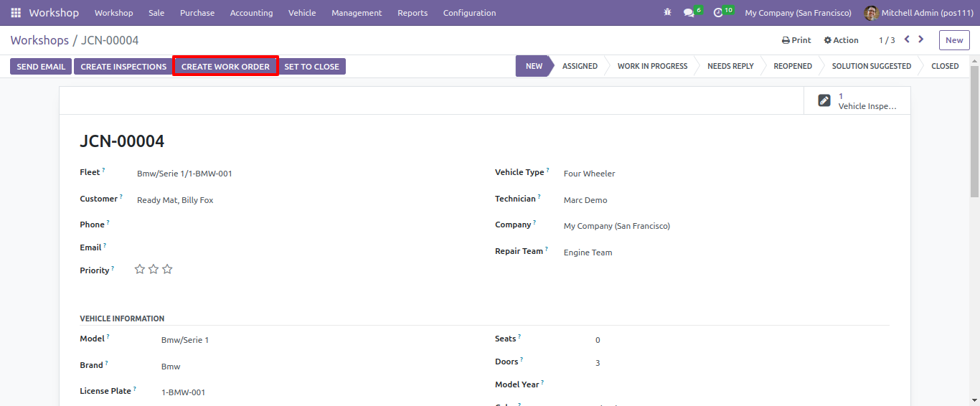Go to previous record arrow
Image resolution: width=980 pixels, height=406 pixels.
[907, 39]
